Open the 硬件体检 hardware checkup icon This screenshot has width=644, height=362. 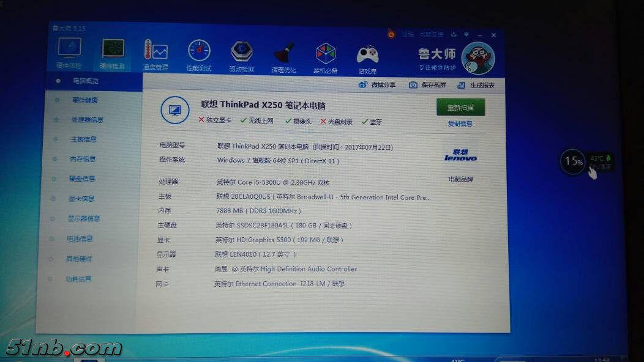(69, 53)
